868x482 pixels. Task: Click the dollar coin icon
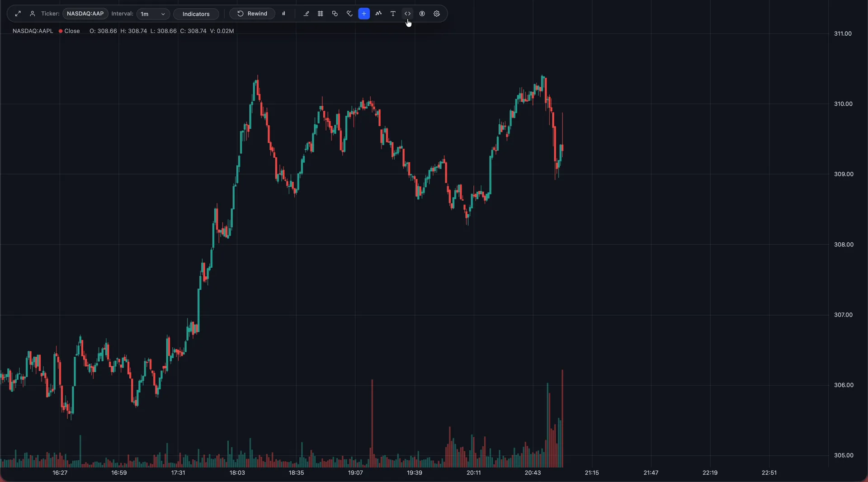tap(422, 14)
